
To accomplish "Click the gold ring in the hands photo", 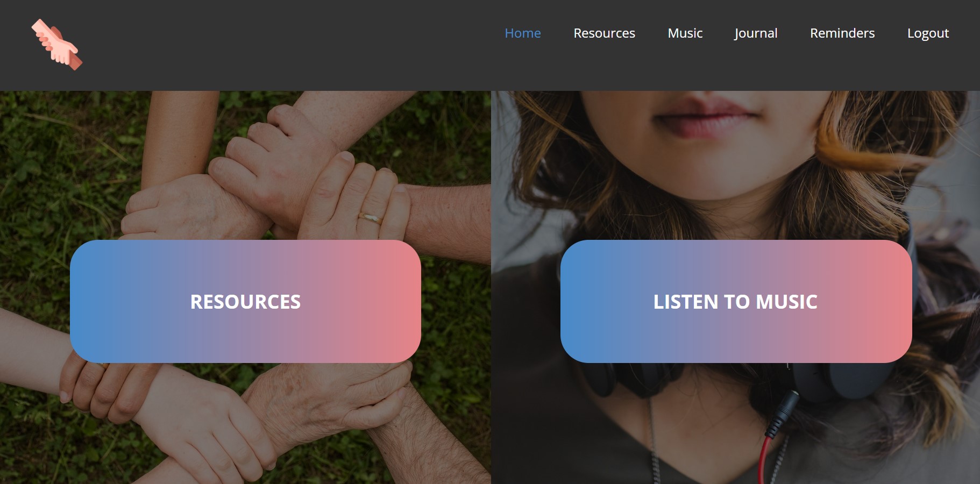I will pyautogui.click(x=371, y=218).
